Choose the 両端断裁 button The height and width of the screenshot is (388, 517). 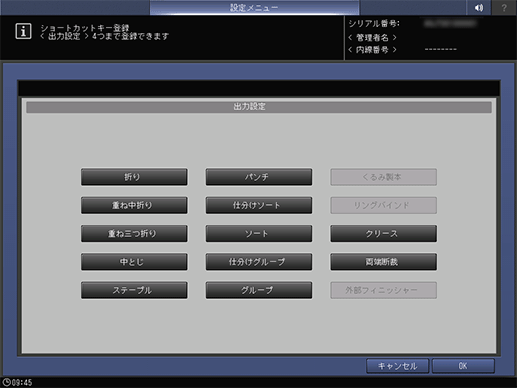pyautogui.click(x=383, y=262)
